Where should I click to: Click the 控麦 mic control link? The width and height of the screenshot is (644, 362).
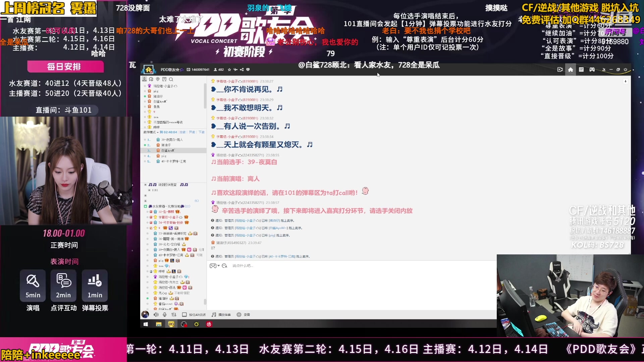182,132
